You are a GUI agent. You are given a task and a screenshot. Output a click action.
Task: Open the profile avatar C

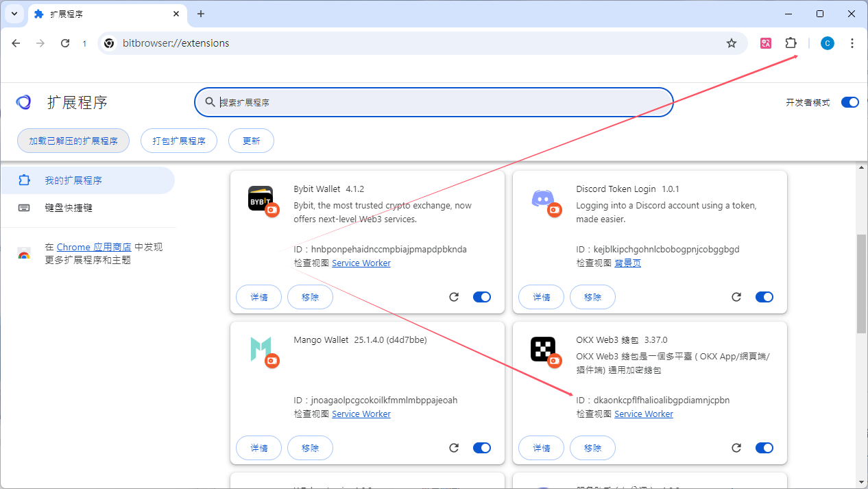pyautogui.click(x=828, y=43)
